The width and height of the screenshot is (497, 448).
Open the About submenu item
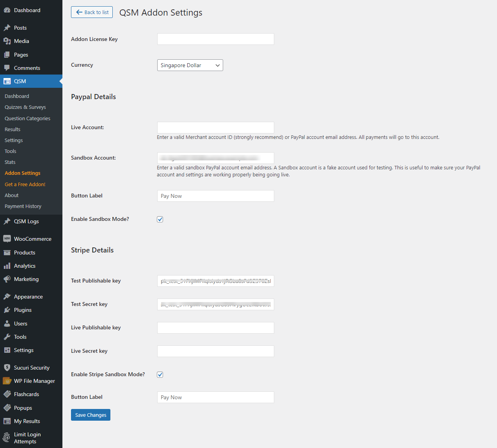12,195
